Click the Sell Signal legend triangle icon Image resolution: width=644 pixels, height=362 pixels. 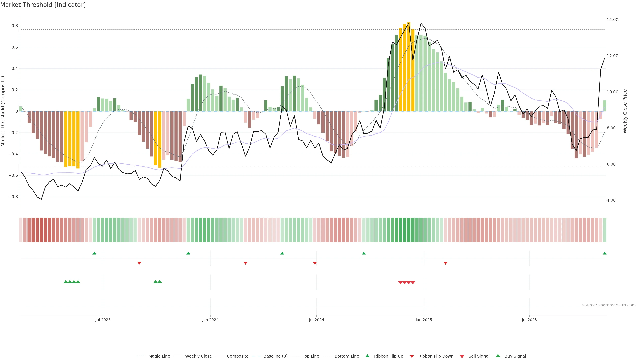(462, 356)
